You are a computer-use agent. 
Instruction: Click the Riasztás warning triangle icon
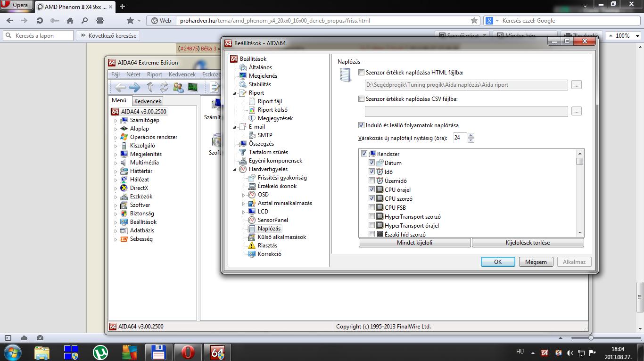pos(252,246)
